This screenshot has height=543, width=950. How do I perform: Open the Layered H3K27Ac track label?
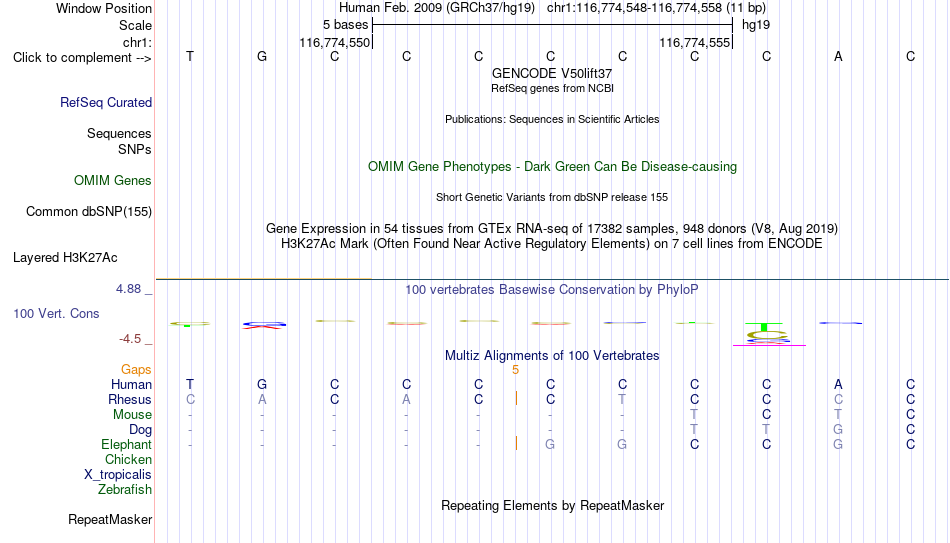tap(65, 258)
